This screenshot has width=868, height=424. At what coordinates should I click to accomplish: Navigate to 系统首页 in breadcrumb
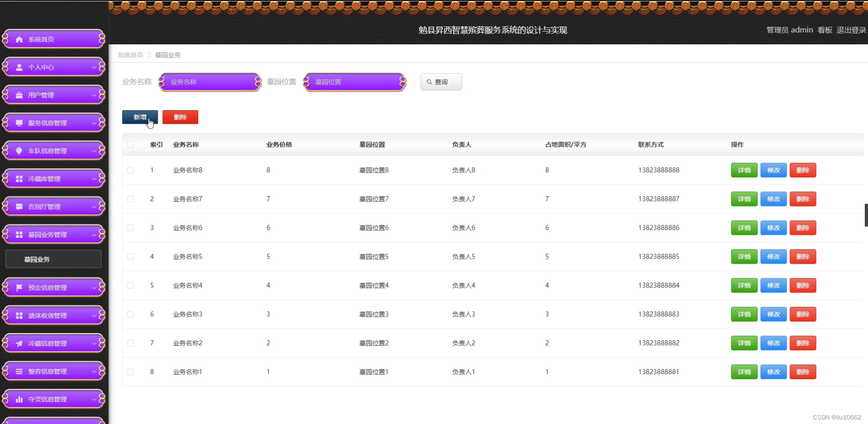[x=130, y=55]
